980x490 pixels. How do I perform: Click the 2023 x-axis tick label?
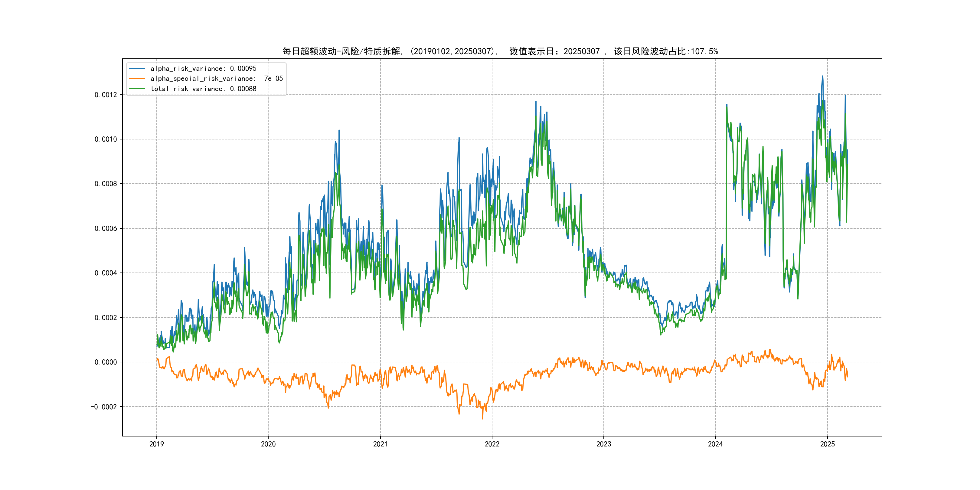click(603, 444)
